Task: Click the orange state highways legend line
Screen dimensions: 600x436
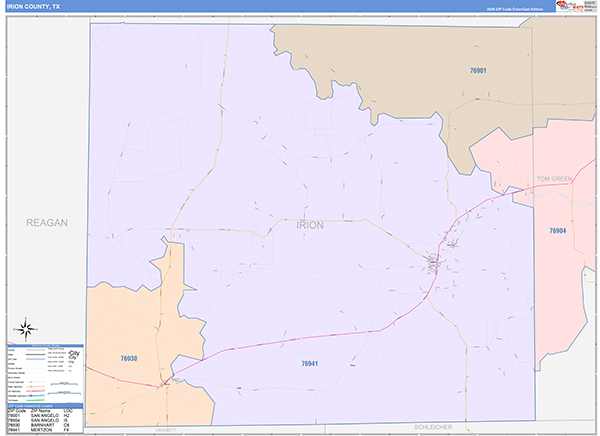Action: click(36, 387)
